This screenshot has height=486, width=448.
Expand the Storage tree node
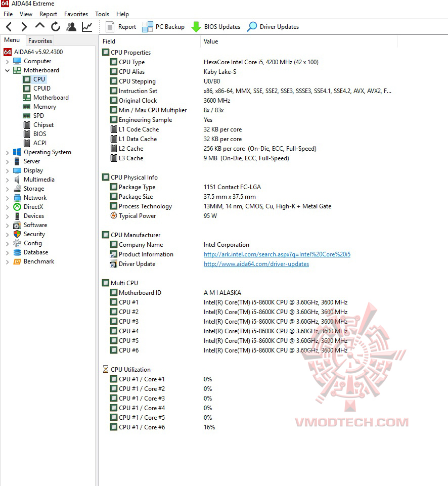tap(8, 189)
